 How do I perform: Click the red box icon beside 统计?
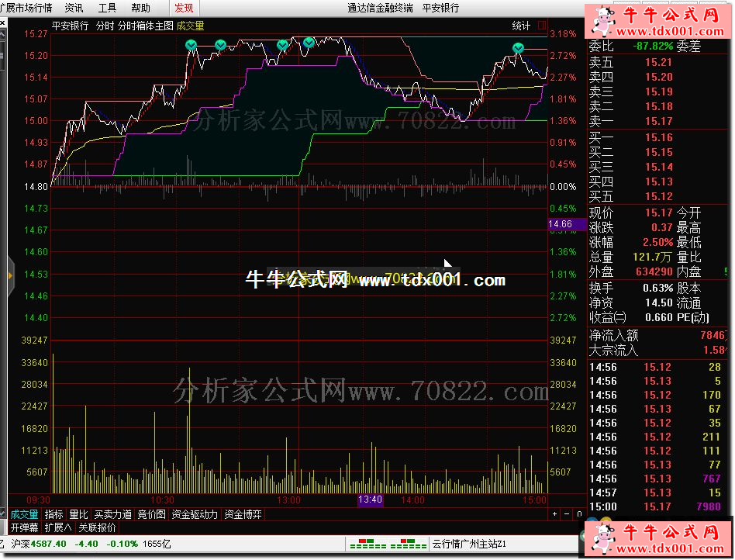point(543,26)
